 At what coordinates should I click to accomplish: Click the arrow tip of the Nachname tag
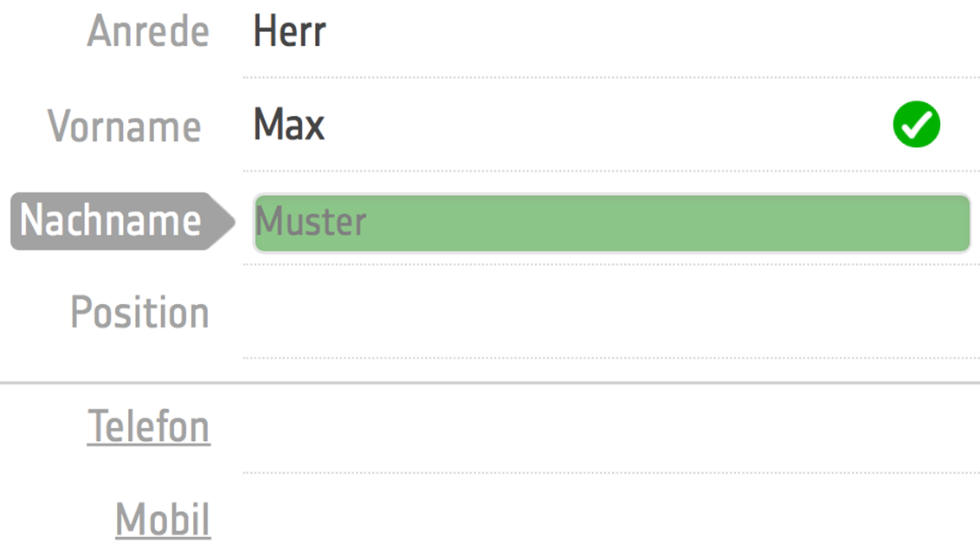222,222
